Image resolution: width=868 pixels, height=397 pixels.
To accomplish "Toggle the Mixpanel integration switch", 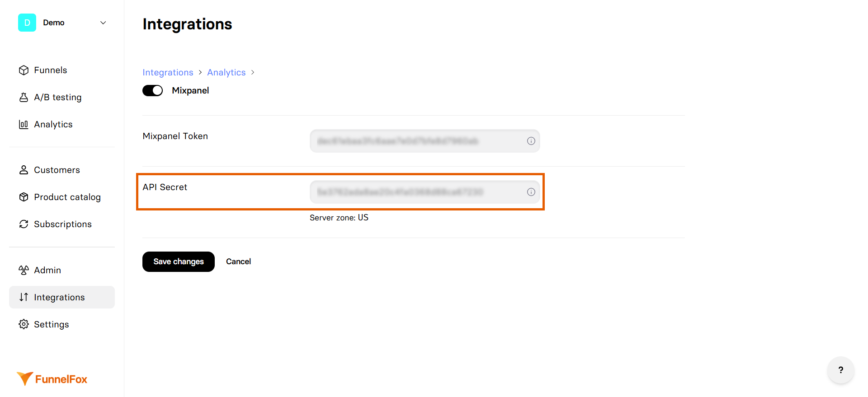I will point(153,90).
